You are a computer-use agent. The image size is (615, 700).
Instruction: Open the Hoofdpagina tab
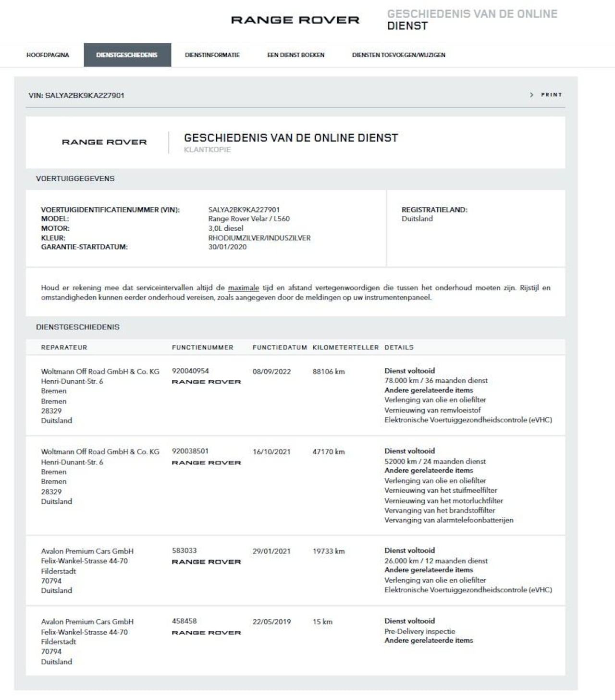pyautogui.click(x=48, y=55)
